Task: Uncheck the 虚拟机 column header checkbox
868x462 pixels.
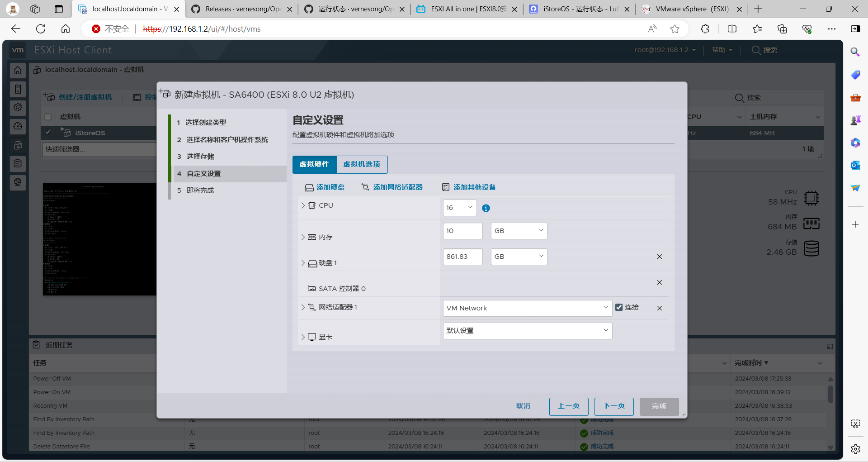Action: [x=48, y=117]
